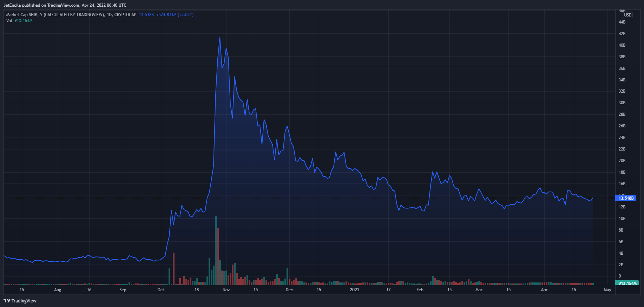Click the JetEncila published on TradingView.com header text
Screen dimensions: 644x307
[x=65, y=5]
